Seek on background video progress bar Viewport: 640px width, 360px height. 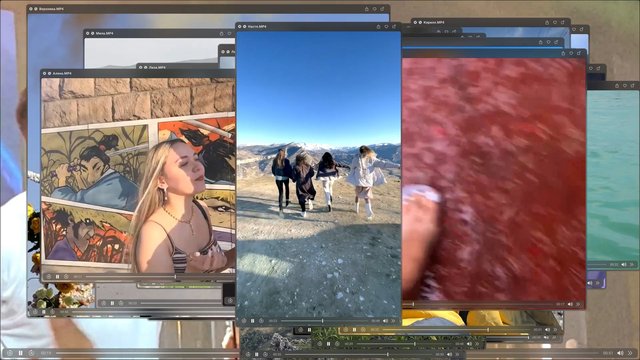pyautogui.click(x=327, y=353)
